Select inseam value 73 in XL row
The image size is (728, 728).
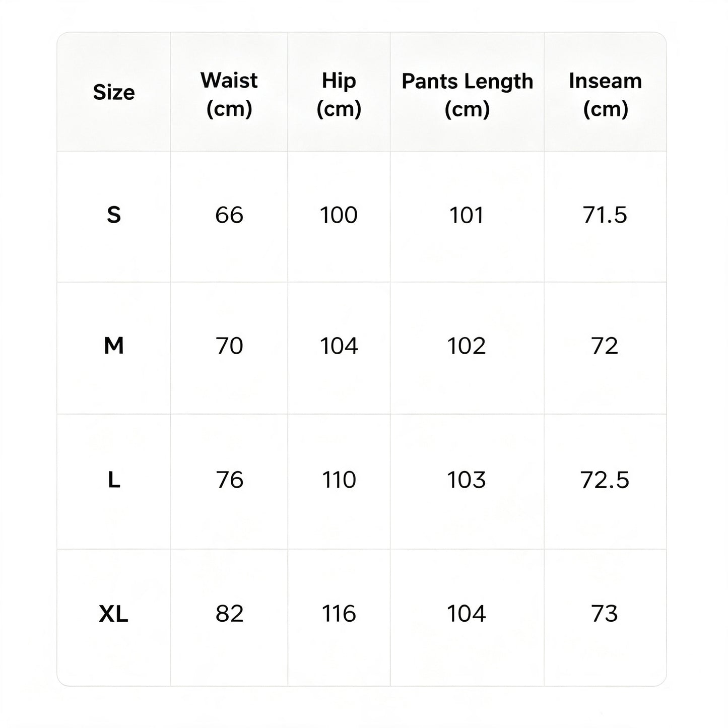pos(605,614)
